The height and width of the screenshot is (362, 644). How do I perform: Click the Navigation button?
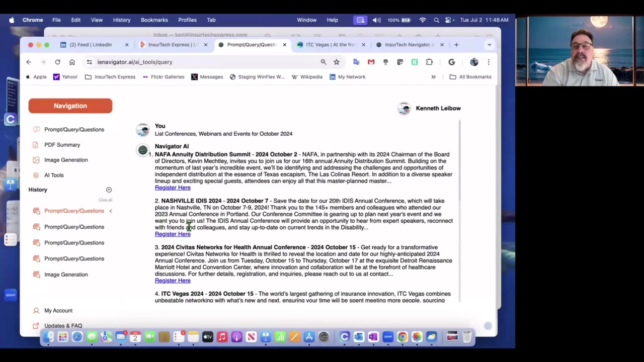coord(70,106)
